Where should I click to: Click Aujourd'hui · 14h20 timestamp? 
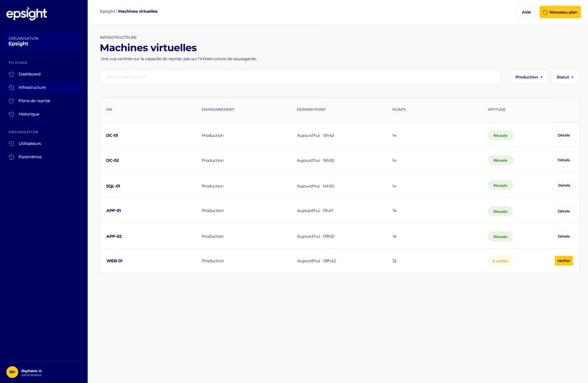[x=315, y=186]
